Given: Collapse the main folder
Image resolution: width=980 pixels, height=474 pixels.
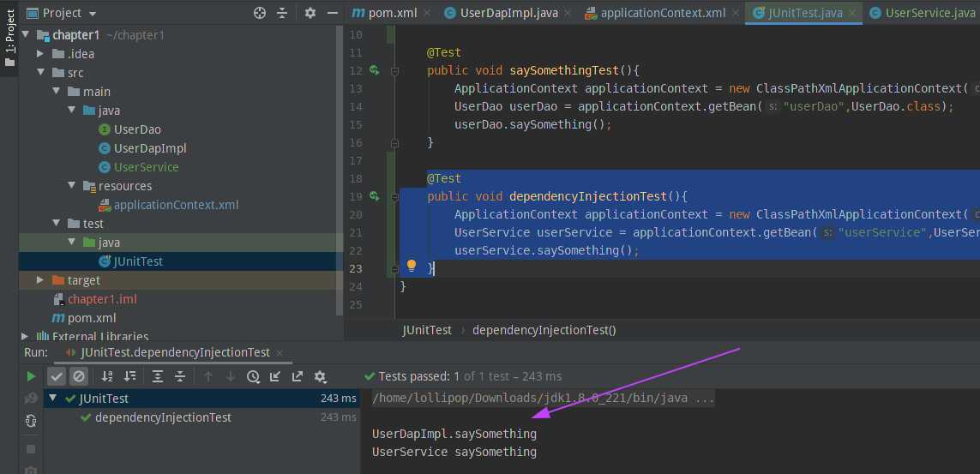Looking at the screenshot, I should 57,91.
